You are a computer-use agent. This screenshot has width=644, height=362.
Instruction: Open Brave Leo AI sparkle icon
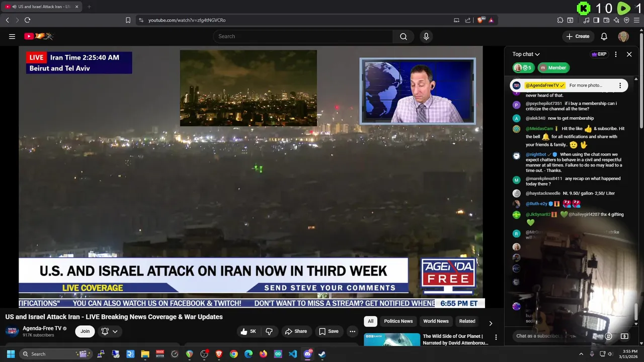616,20
